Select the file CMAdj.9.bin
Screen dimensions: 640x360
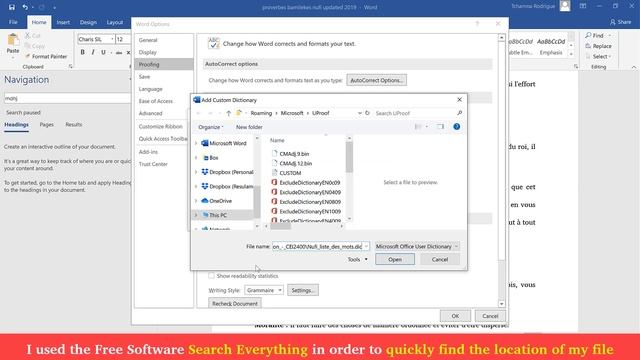[x=290, y=154]
